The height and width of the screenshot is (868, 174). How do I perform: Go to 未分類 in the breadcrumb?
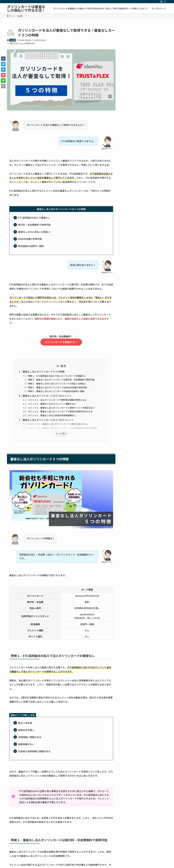pos(20,16)
